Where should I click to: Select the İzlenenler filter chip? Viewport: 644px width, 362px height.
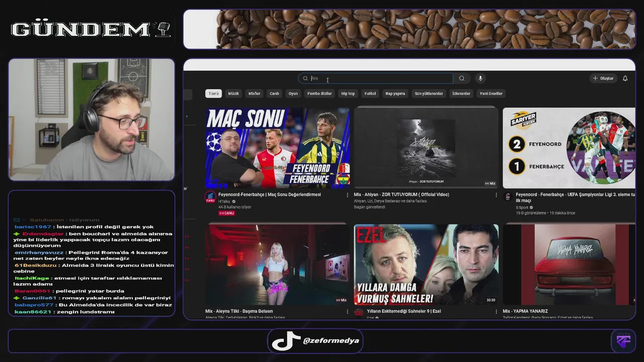(461, 94)
